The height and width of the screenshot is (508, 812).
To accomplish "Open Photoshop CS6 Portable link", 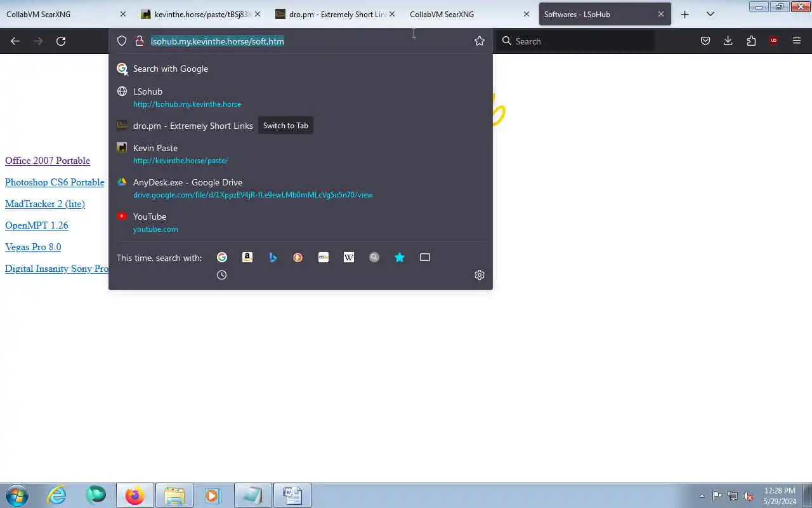I will tap(55, 182).
